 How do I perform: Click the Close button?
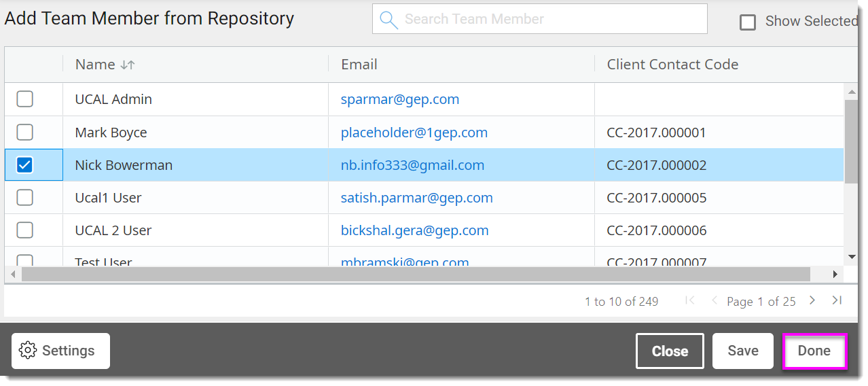[670, 351]
